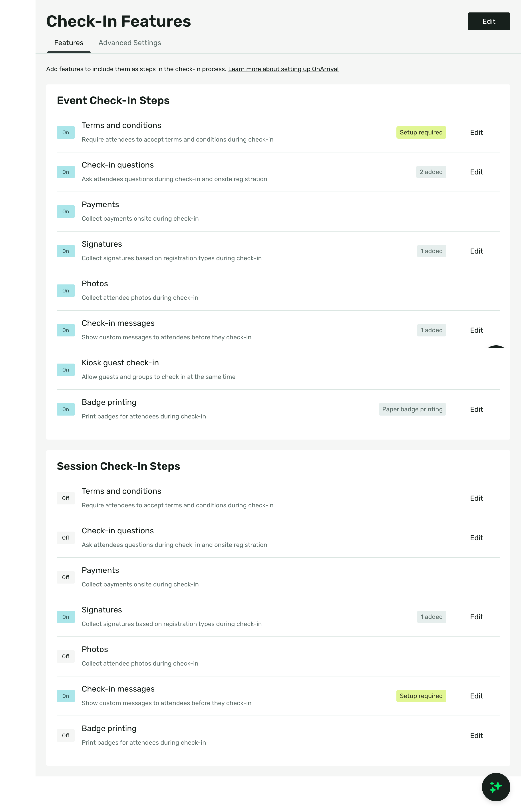Click the Setup required badge for event terms
Screen dimensions: 521x812
click(421, 132)
